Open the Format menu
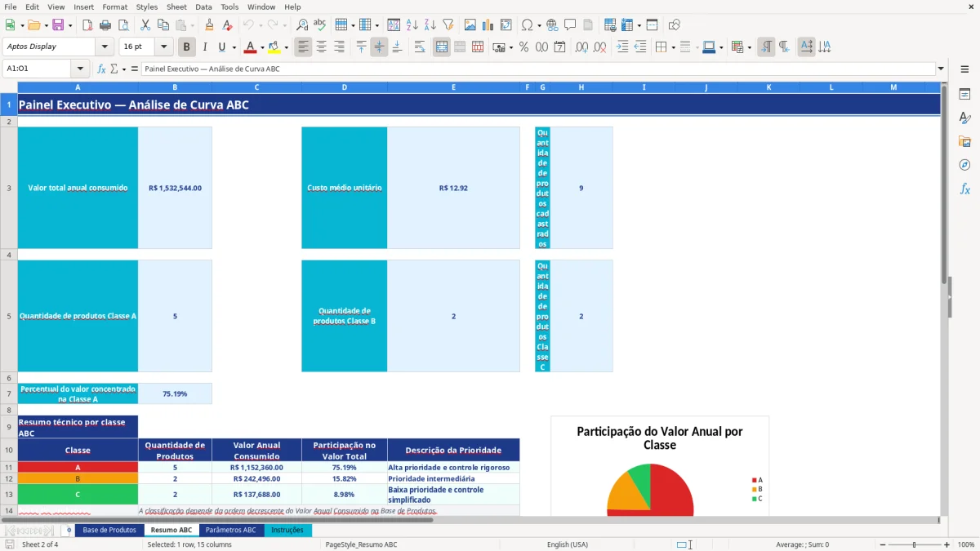980x551 pixels. [114, 7]
